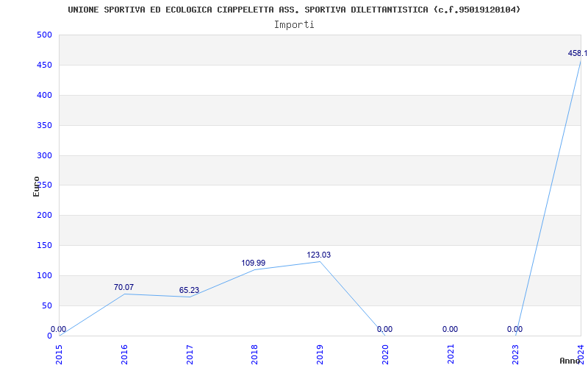Click the 2021 year tick label
Screen dimensions: 588x368
click(x=451, y=354)
